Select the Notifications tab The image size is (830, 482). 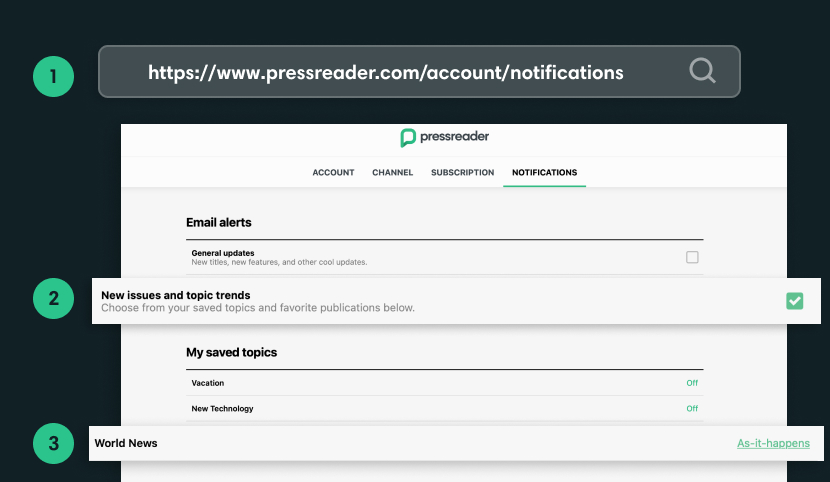(x=544, y=172)
